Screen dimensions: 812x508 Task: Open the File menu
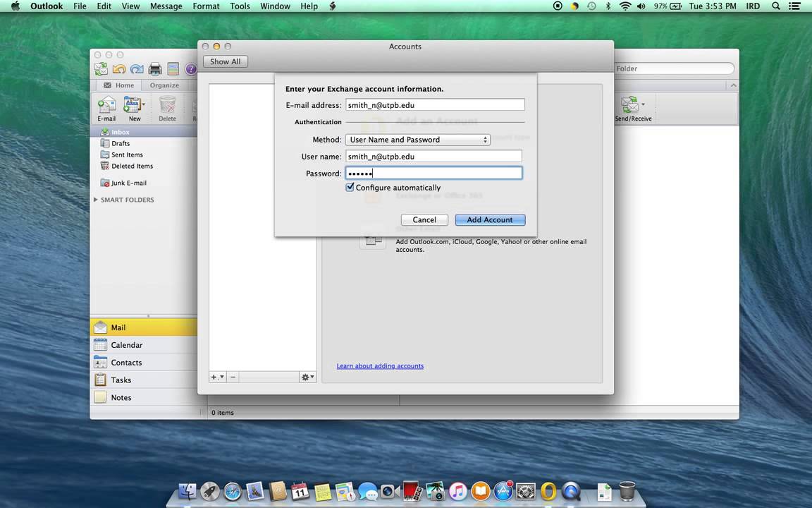(80, 6)
